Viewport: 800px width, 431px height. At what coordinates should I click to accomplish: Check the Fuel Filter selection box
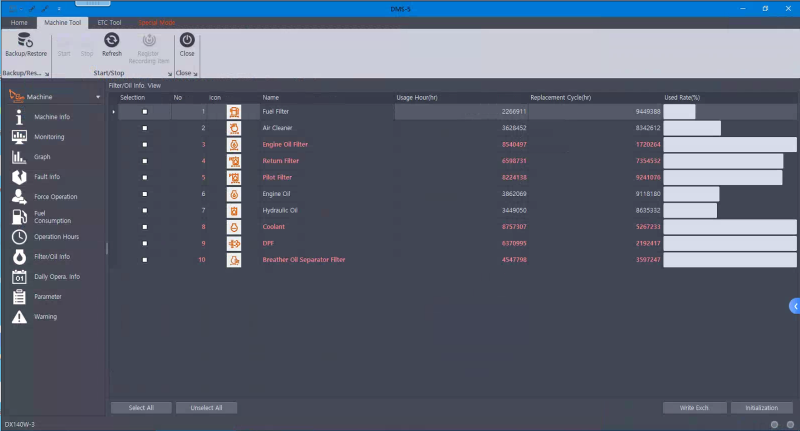click(x=145, y=112)
